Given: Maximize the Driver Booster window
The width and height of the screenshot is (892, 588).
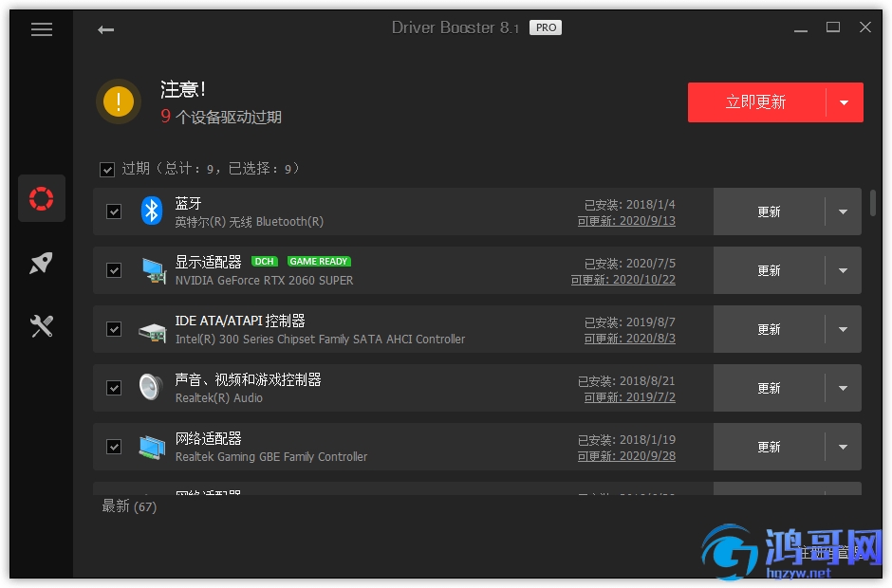Looking at the screenshot, I should tap(833, 28).
